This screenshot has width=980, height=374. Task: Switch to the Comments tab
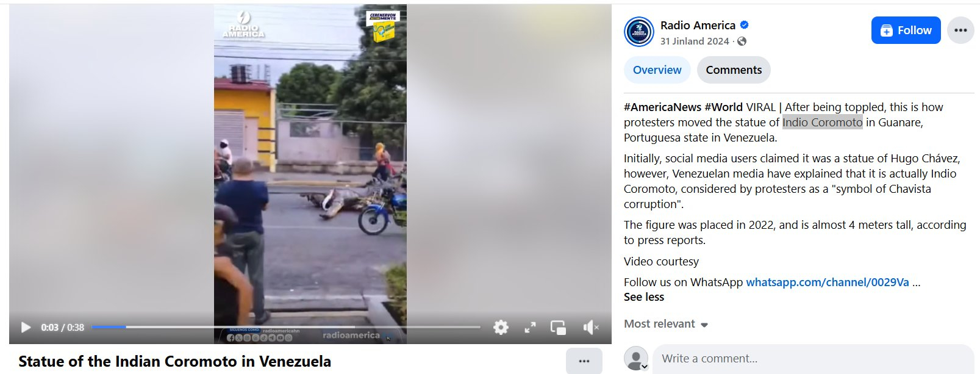pyautogui.click(x=734, y=70)
